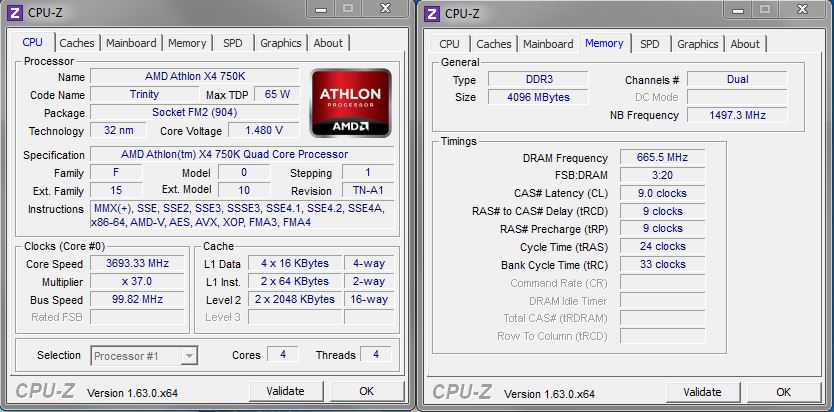
Task: Click the Channels # value Dual
Action: (737, 80)
